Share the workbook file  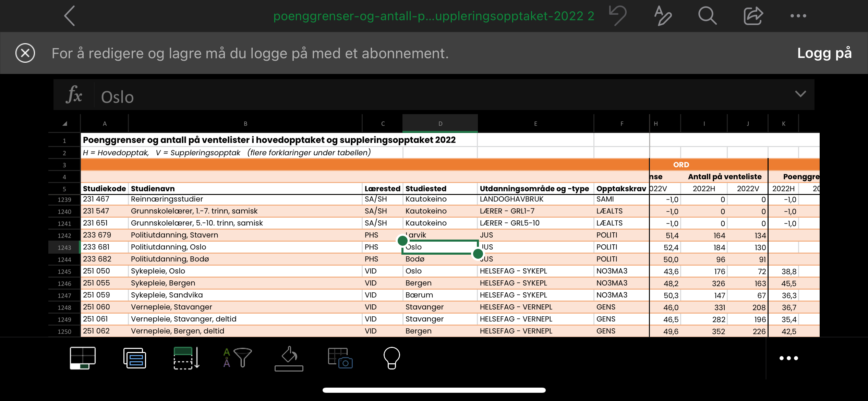[x=753, y=16]
